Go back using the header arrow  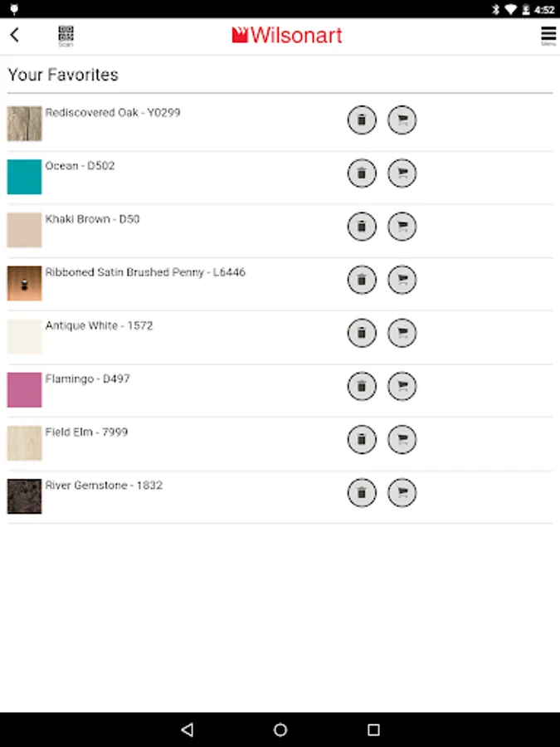(15, 35)
